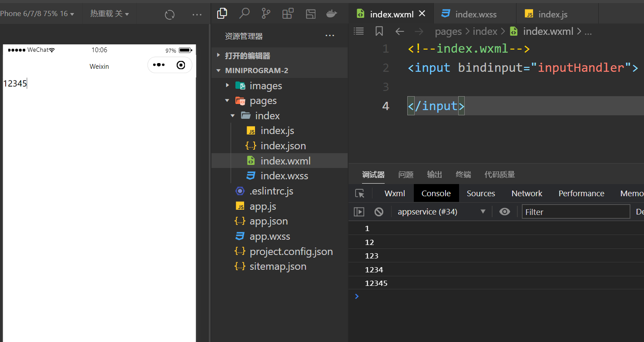Expand the images folder

[x=279, y=86]
